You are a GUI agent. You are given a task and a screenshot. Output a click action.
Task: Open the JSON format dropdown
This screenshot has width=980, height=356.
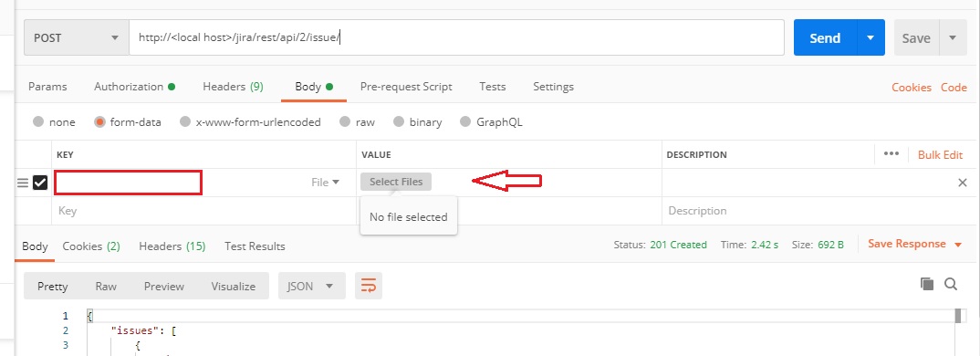[x=311, y=286]
